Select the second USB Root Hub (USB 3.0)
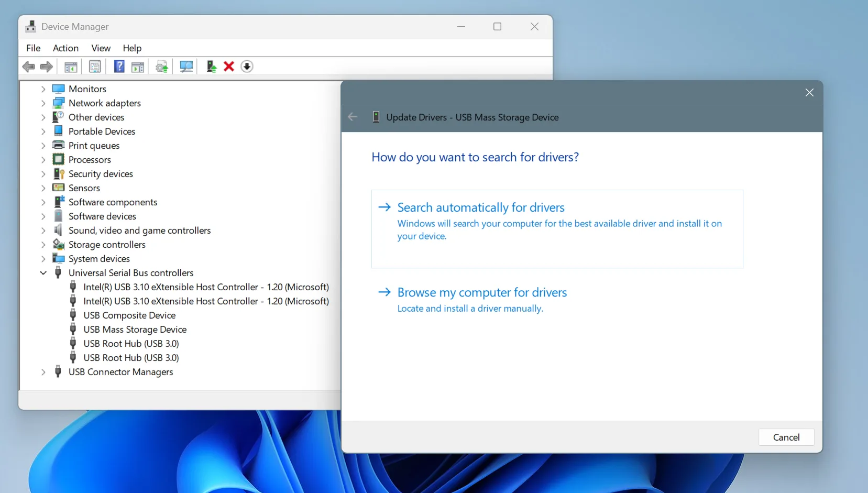Viewport: 868px width, 493px height. coord(131,358)
